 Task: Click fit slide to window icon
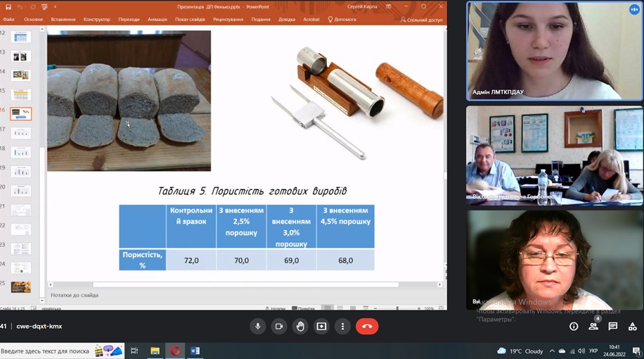tap(441, 308)
